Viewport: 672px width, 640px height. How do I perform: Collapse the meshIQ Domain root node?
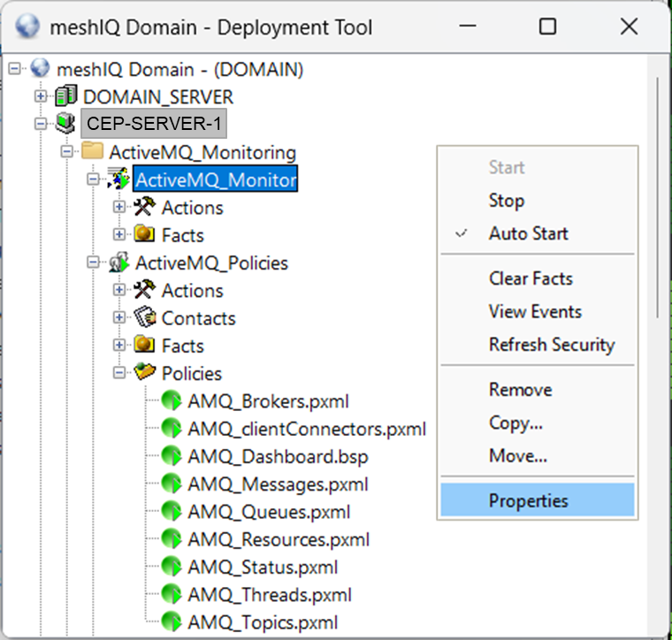point(14,69)
